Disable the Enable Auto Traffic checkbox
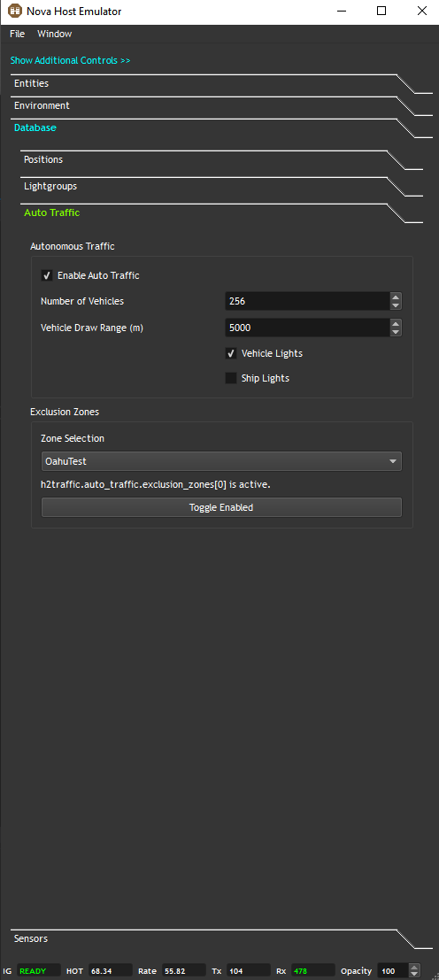439x980 pixels. (x=47, y=275)
